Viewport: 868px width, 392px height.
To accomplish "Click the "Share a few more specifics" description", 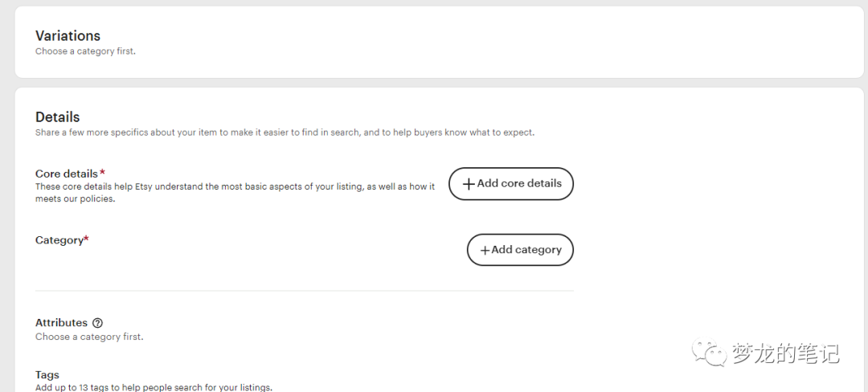I will coord(285,133).
